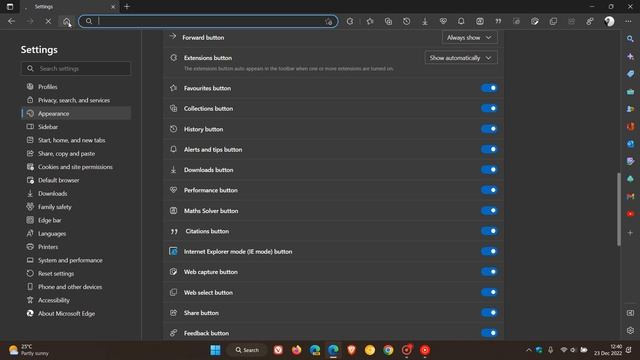
Task: Switch off the Web select button toggle
Action: point(489,292)
